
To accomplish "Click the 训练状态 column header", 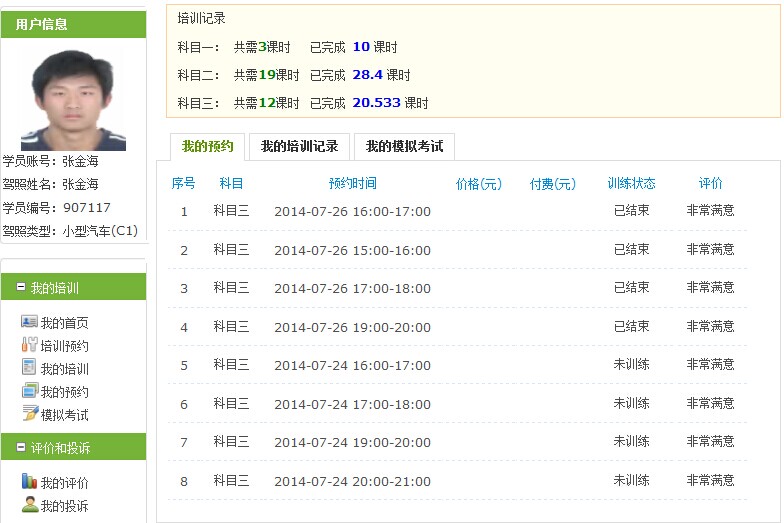I will click(x=631, y=184).
